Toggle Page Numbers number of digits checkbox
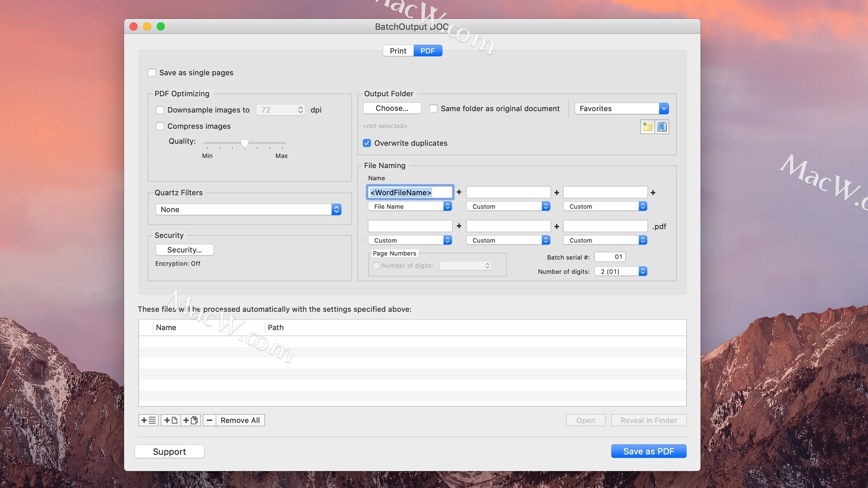The width and height of the screenshot is (868, 488). (376, 266)
